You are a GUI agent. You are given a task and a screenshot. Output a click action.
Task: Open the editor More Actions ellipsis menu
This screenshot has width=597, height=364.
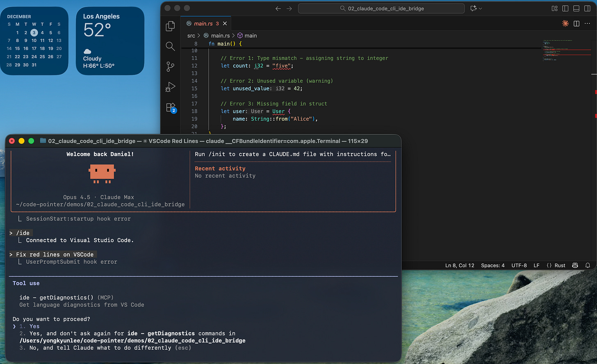(x=587, y=23)
